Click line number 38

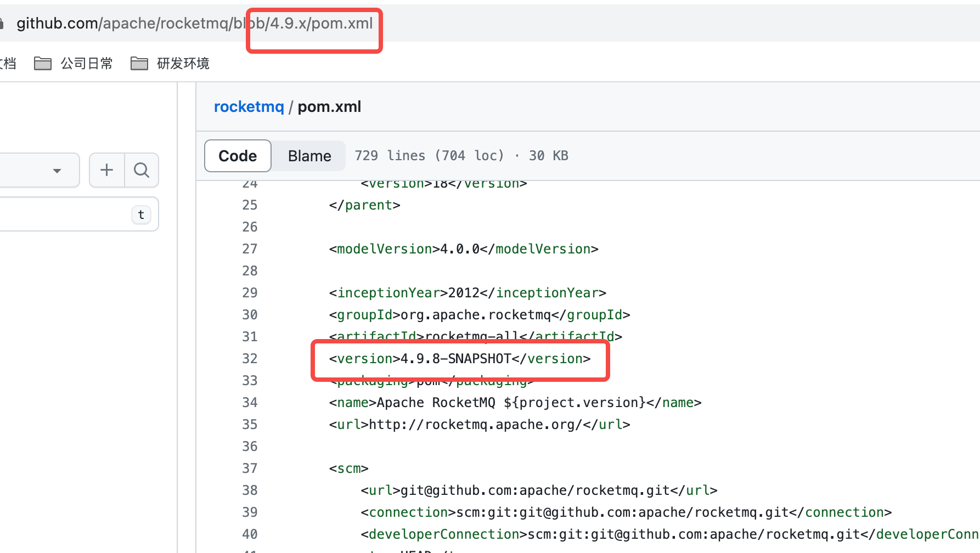pos(250,490)
